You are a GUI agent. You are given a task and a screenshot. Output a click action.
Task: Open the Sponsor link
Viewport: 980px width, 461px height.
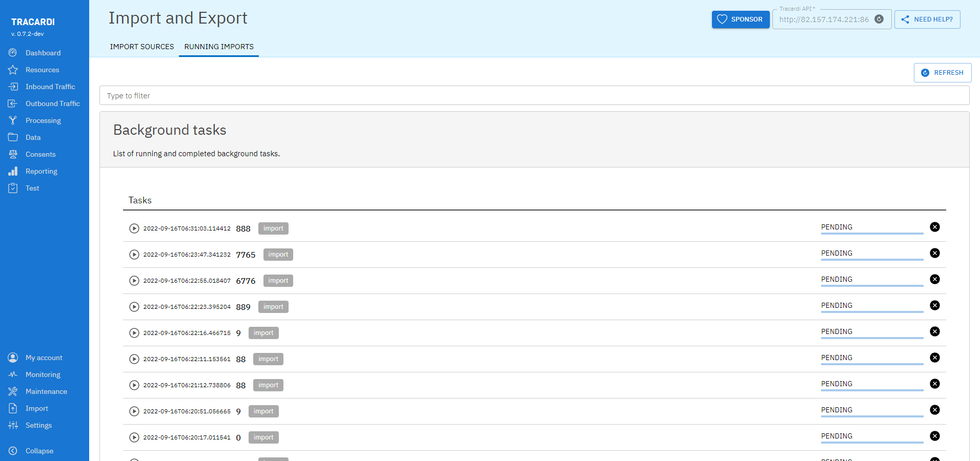pos(740,19)
